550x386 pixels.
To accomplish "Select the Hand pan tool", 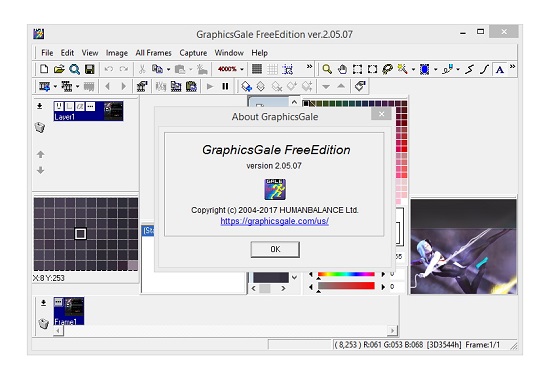I will click(x=342, y=69).
